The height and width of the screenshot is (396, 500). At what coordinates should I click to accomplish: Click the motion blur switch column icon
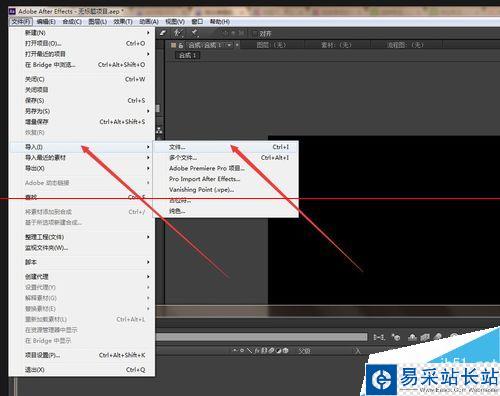[x=271, y=351]
